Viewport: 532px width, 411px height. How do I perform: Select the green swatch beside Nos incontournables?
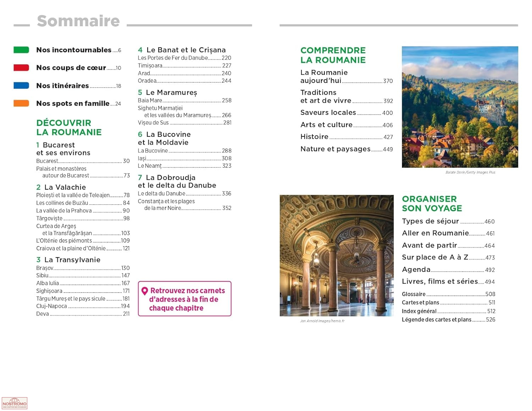(21, 50)
